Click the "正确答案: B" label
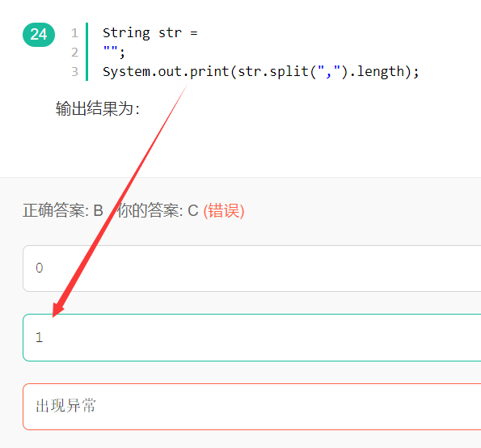 pos(63,211)
